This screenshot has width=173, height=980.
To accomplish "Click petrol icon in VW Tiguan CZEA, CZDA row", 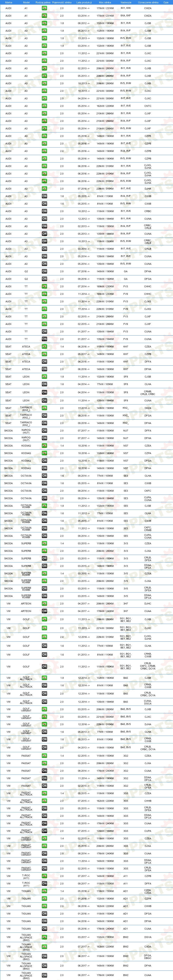I will click(44, 891).
